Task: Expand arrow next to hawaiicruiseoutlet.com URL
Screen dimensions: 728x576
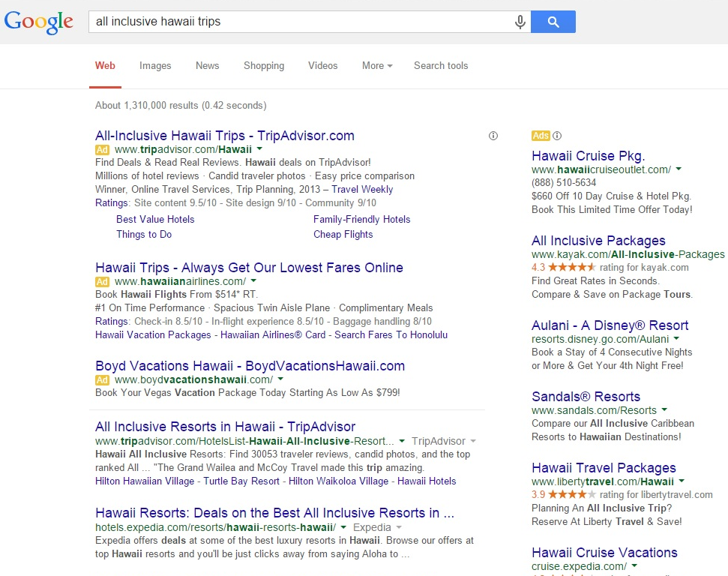Action: 679,169
